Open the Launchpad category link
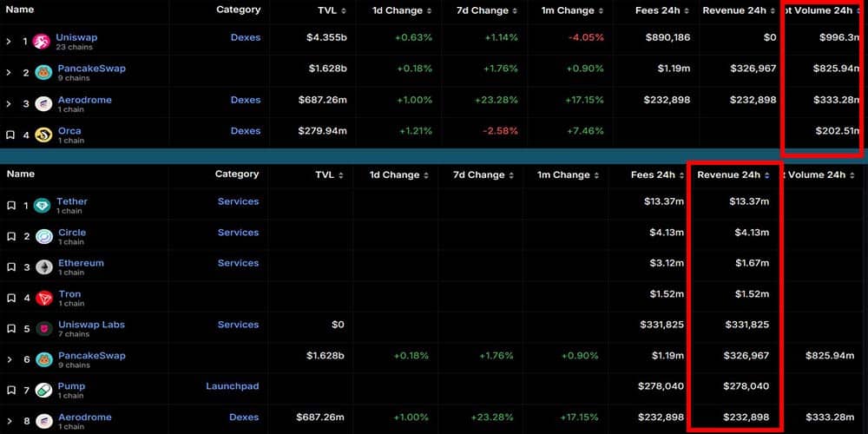 (232, 386)
